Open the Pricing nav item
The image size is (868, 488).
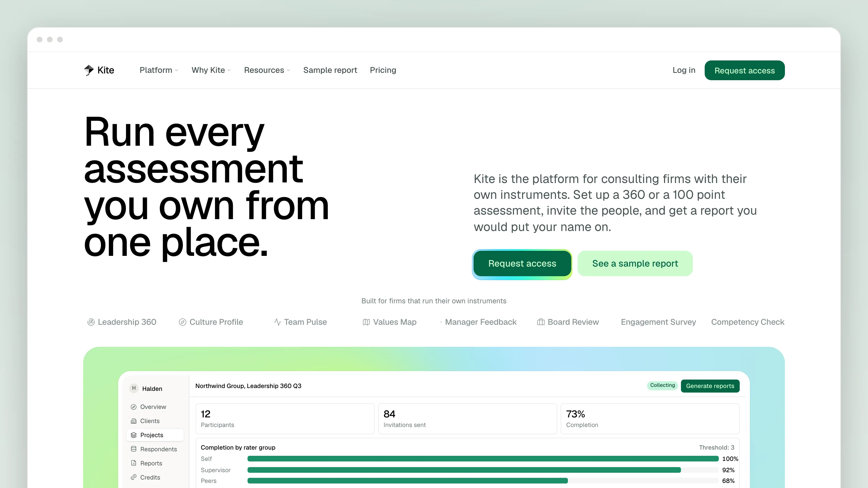(x=383, y=70)
